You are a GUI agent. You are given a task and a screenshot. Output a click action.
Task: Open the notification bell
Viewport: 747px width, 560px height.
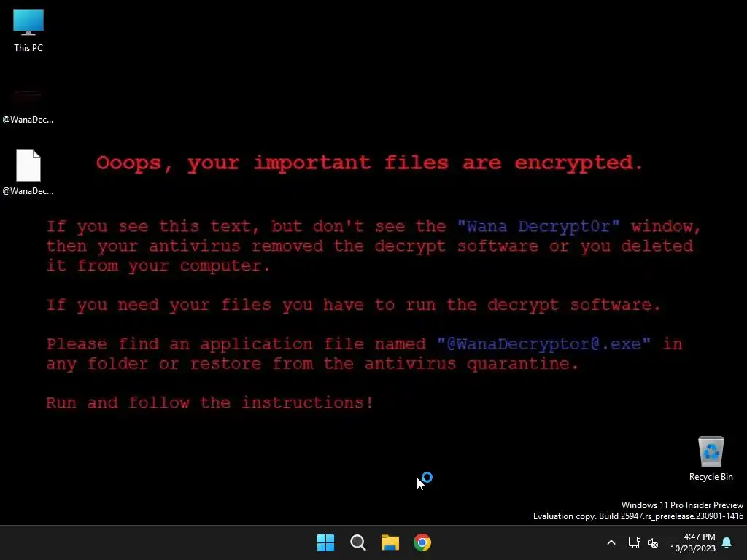pos(727,542)
